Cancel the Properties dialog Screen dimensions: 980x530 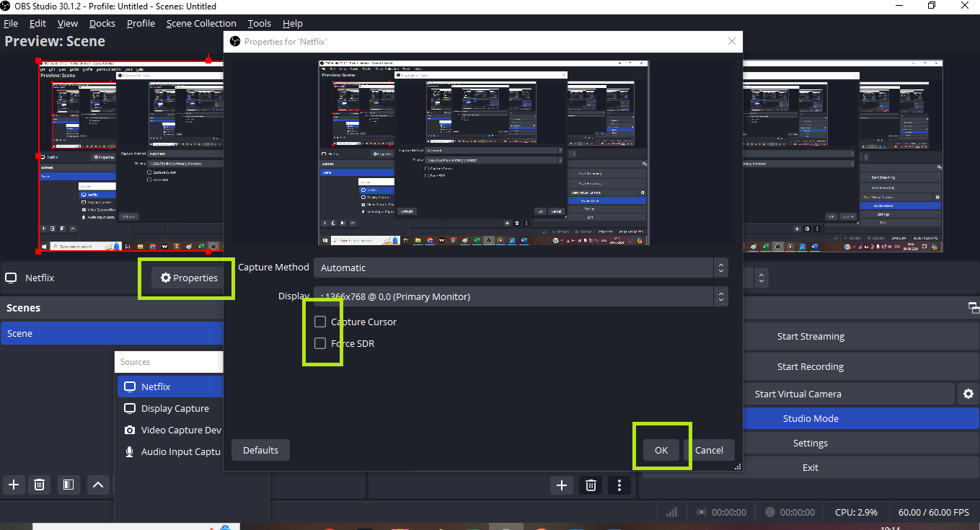click(709, 450)
